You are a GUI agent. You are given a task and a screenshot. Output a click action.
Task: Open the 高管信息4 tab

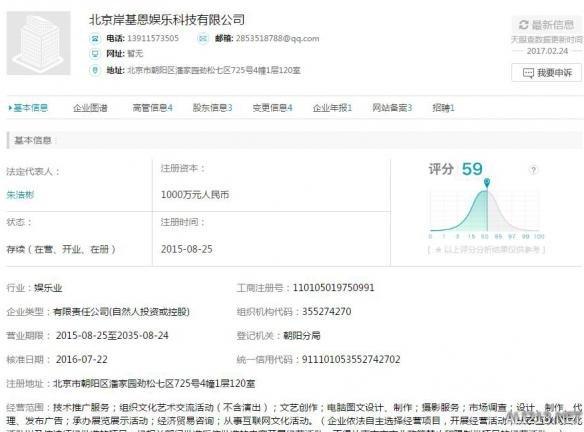point(152,108)
